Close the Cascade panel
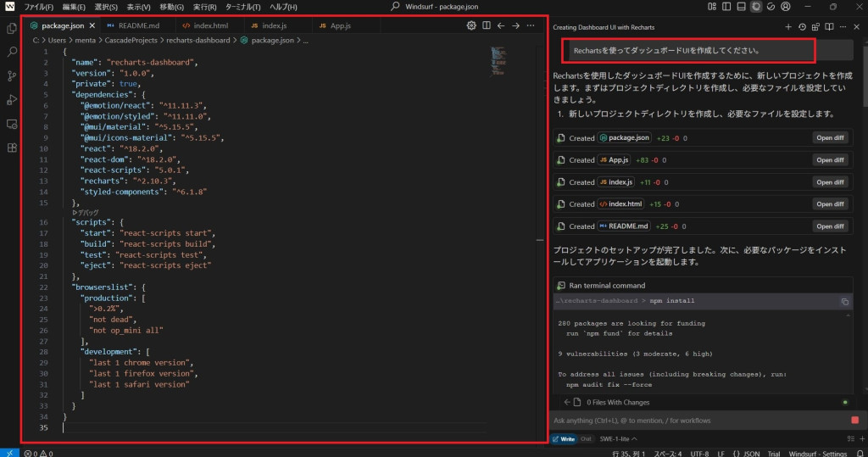 coord(857,26)
